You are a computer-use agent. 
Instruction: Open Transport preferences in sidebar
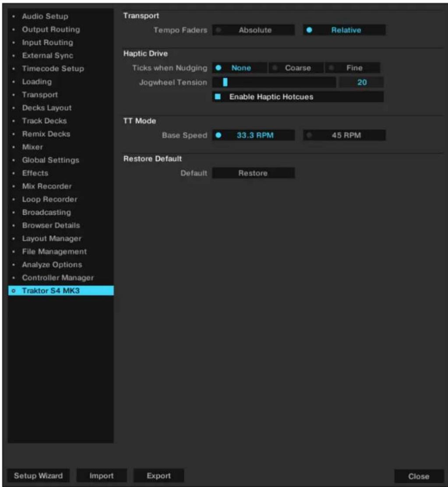(x=60, y=95)
